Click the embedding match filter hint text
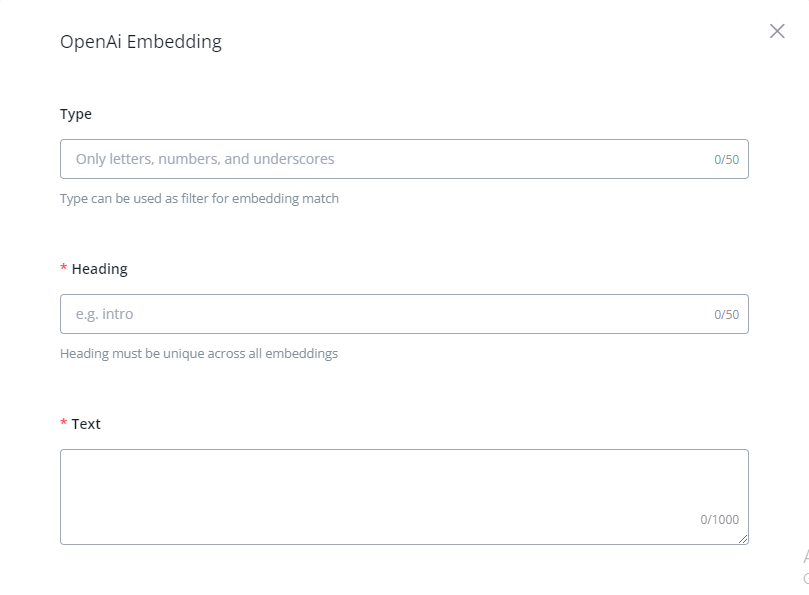Viewport: 809px width, 595px height. pos(199,198)
